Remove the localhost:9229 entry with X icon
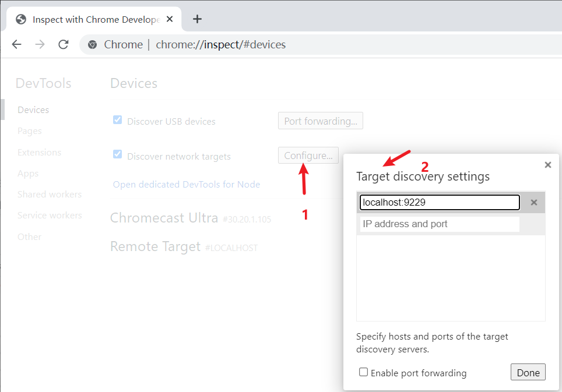562x392 pixels. coord(533,203)
